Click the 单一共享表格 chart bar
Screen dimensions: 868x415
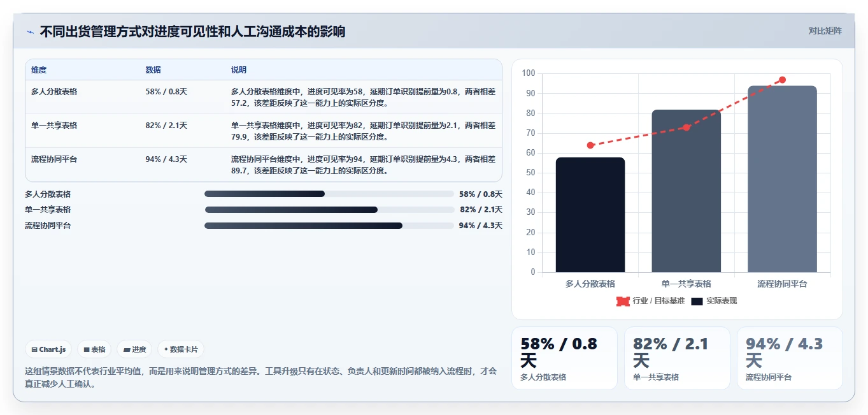[686, 191]
